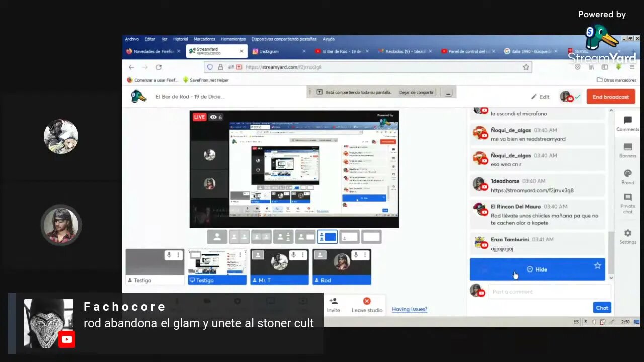
Task: Select the fifth layout with a person beside a small screen
Action: pos(305,237)
